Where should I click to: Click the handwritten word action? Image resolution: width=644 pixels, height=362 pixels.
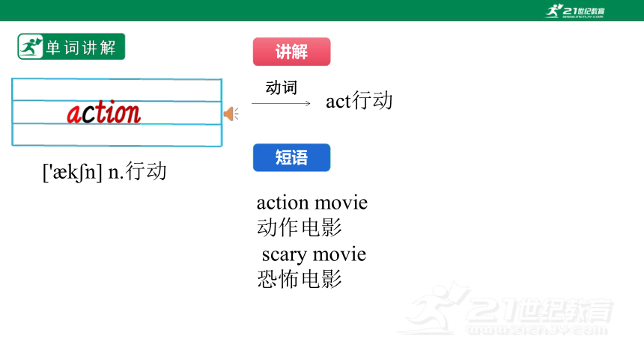(x=104, y=112)
